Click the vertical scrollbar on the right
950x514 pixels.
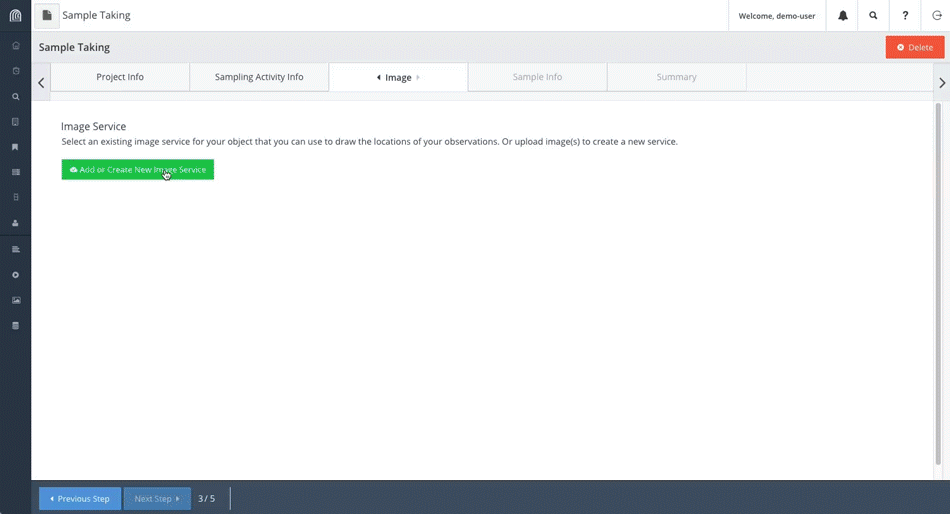point(938,284)
